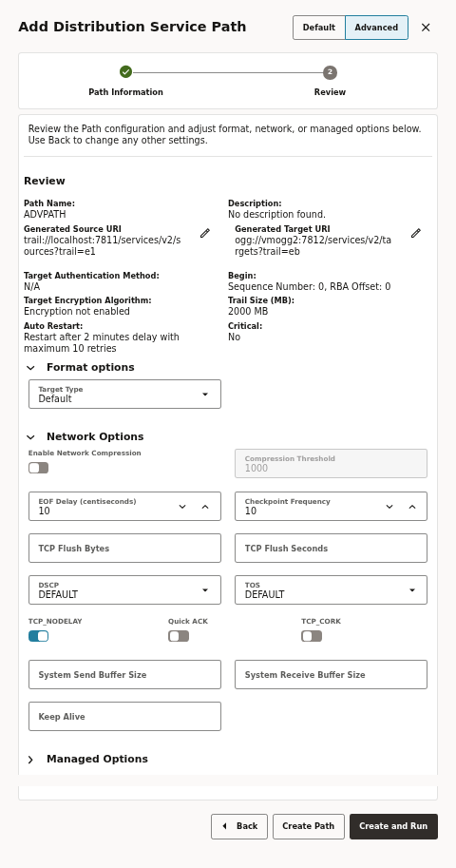Enable the TCP_CORK switch
The height and width of the screenshot is (868, 456).
tap(312, 636)
